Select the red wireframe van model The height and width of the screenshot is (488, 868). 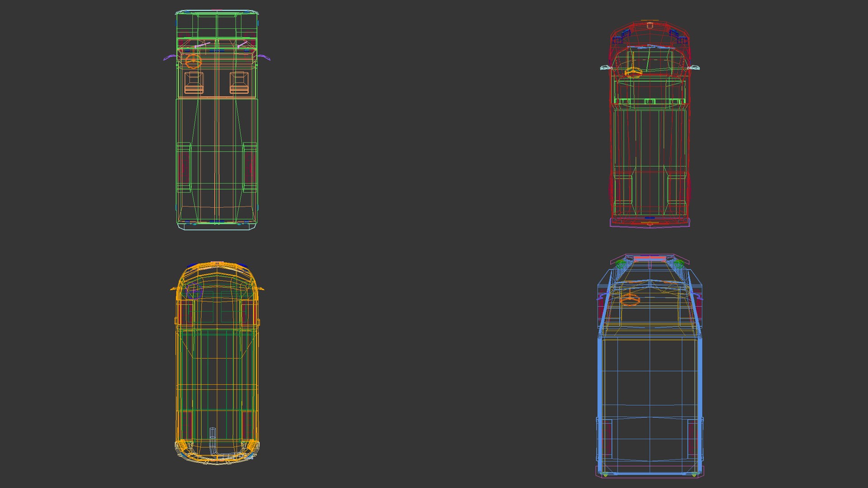(650, 123)
